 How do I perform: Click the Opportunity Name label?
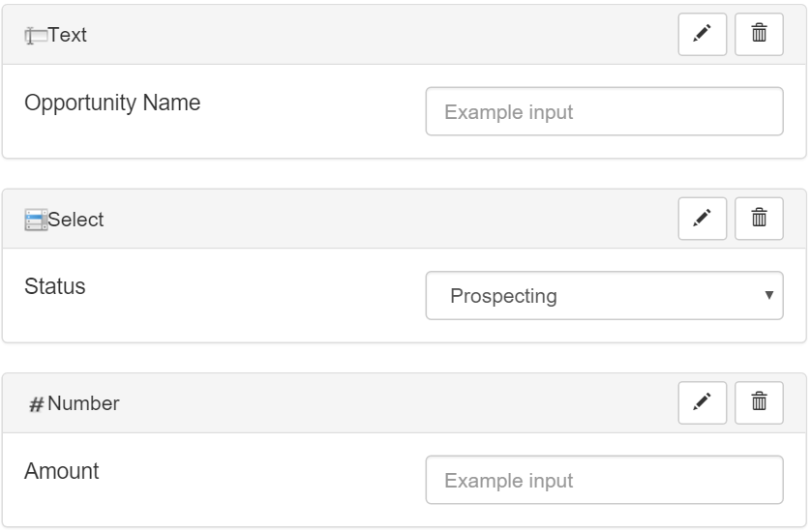click(x=112, y=103)
